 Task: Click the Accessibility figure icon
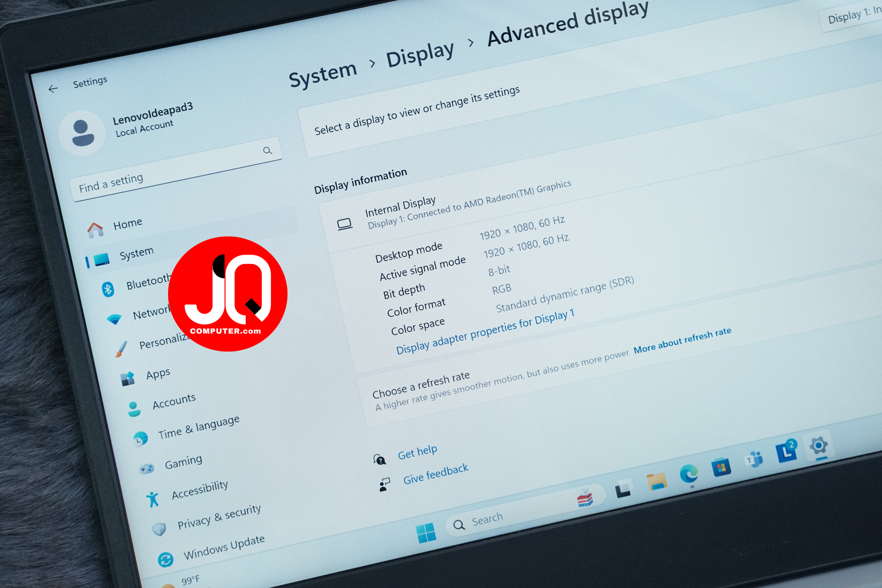click(153, 499)
